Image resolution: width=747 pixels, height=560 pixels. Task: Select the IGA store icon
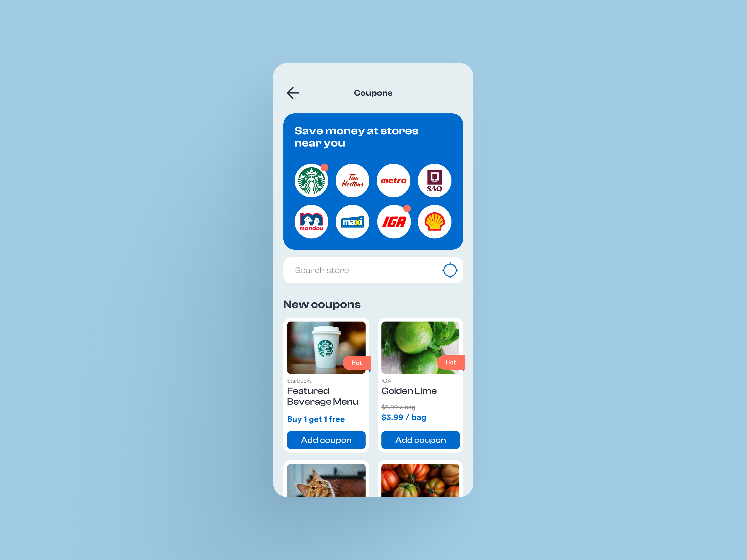(394, 222)
